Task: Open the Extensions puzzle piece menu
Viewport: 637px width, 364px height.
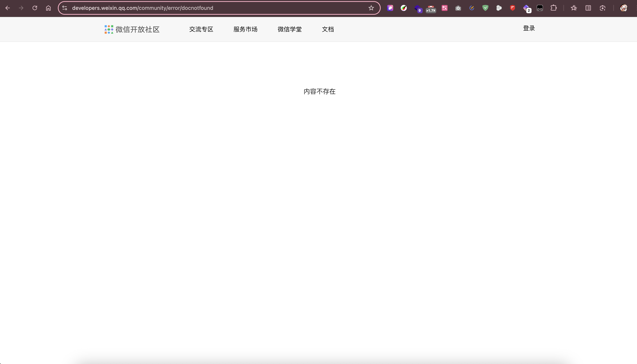Action: tap(554, 8)
